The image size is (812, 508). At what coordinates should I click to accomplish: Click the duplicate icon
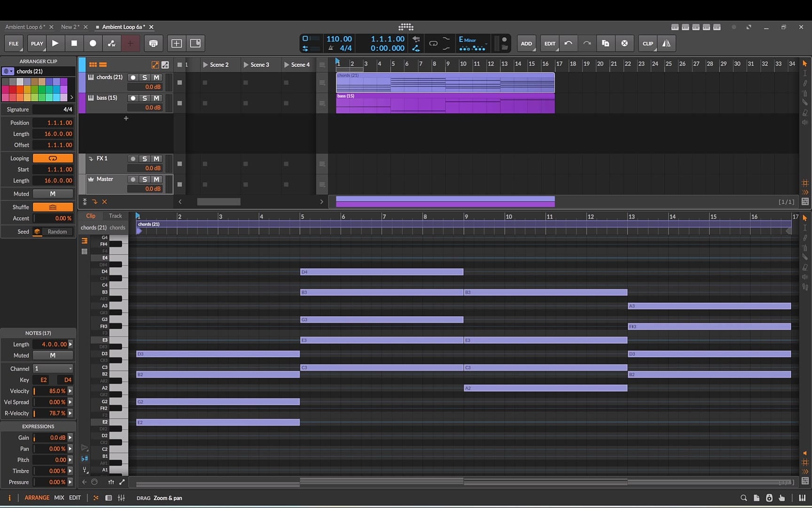pyautogui.click(x=606, y=43)
